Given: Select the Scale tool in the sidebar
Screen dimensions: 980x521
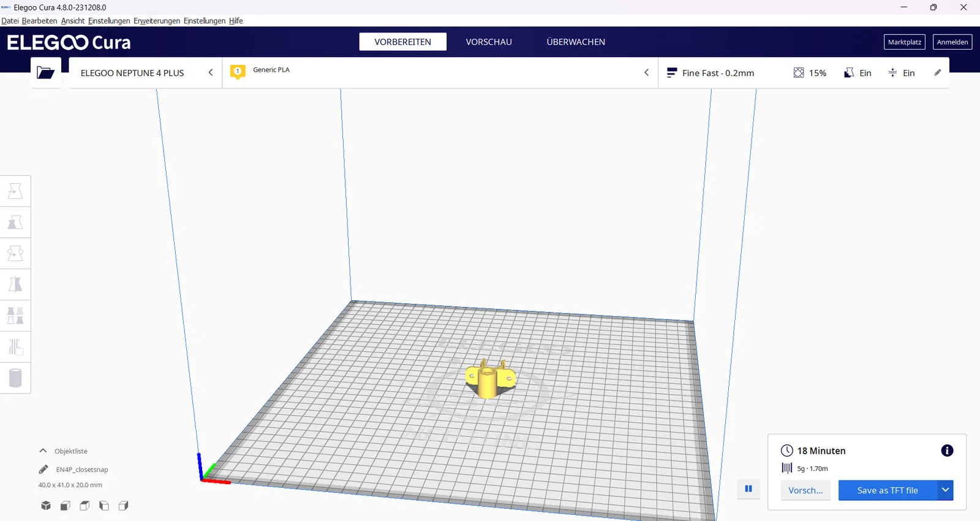Looking at the screenshot, I should 15,222.
